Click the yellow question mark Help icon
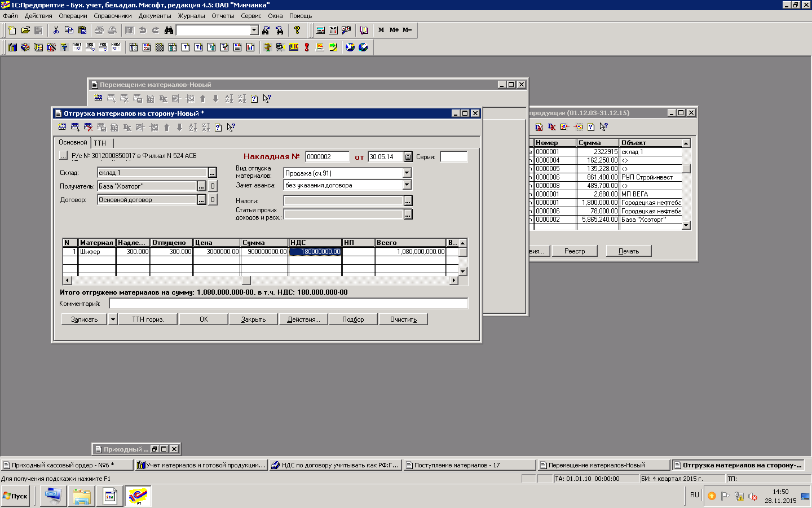 (x=297, y=30)
